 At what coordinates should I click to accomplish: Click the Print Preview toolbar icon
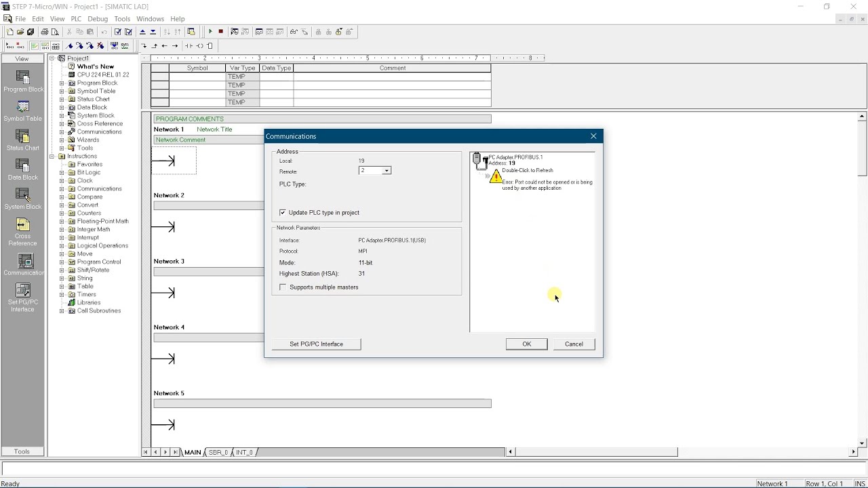(55, 32)
